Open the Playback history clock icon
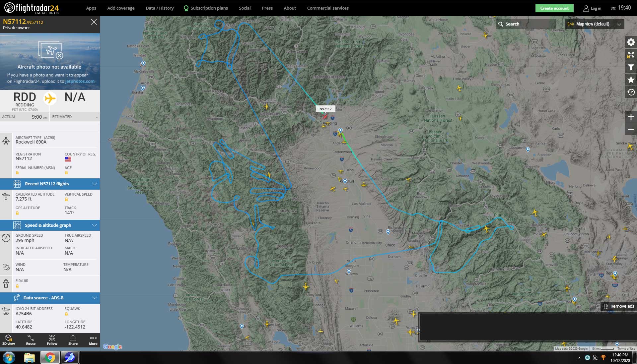The image size is (637, 364). point(631,92)
